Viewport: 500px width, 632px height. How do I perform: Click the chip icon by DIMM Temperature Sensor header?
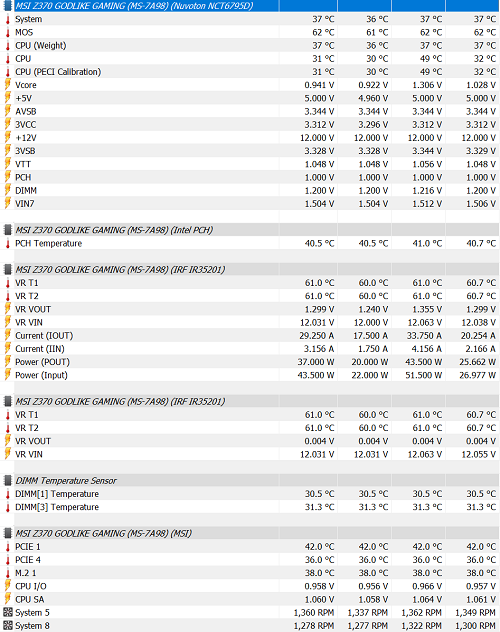click(7, 480)
